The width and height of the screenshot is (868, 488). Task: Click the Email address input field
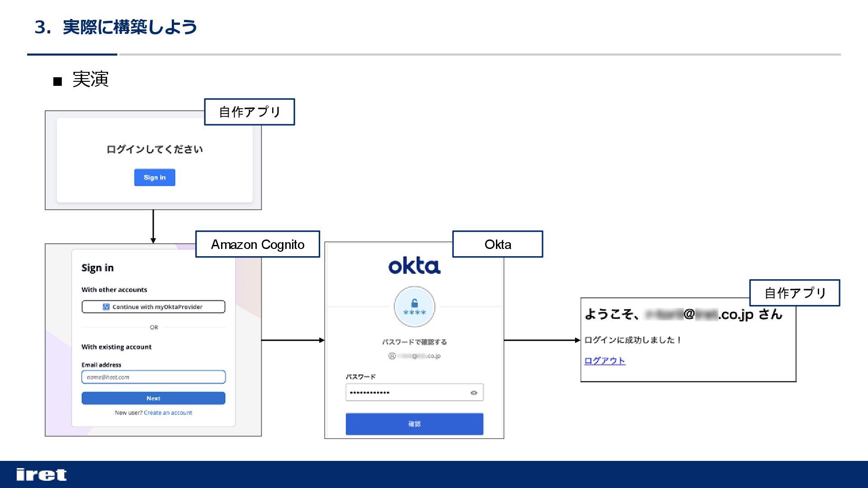tap(153, 377)
